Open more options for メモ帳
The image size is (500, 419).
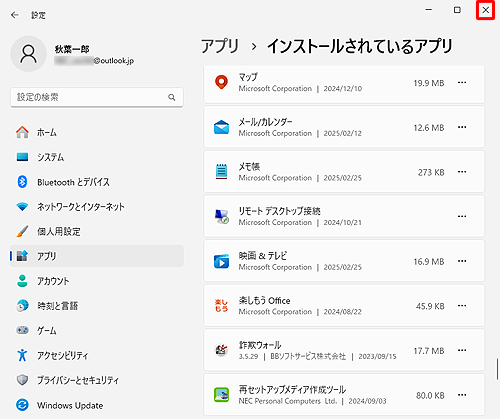(462, 172)
